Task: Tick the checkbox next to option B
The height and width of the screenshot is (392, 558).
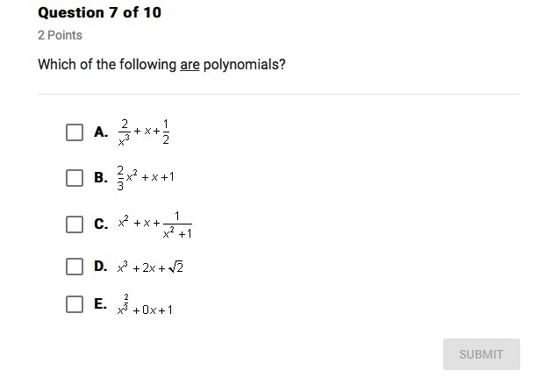Action: [75, 177]
